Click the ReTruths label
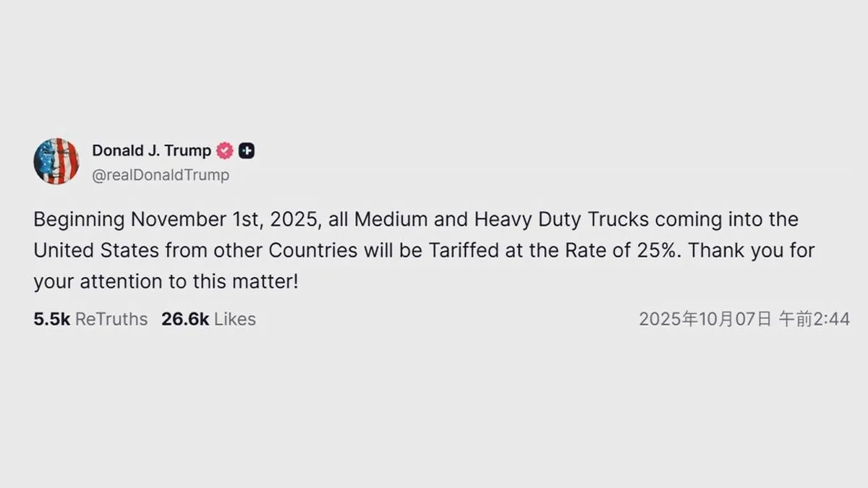The image size is (868, 488). tap(111, 320)
